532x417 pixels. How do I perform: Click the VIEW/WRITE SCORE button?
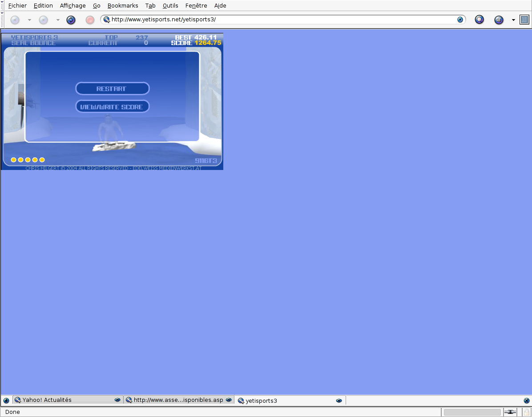tap(112, 107)
